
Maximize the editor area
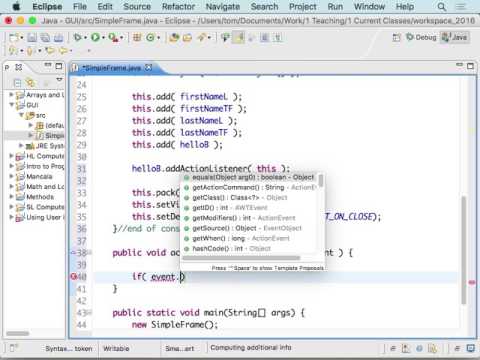pos(470,66)
